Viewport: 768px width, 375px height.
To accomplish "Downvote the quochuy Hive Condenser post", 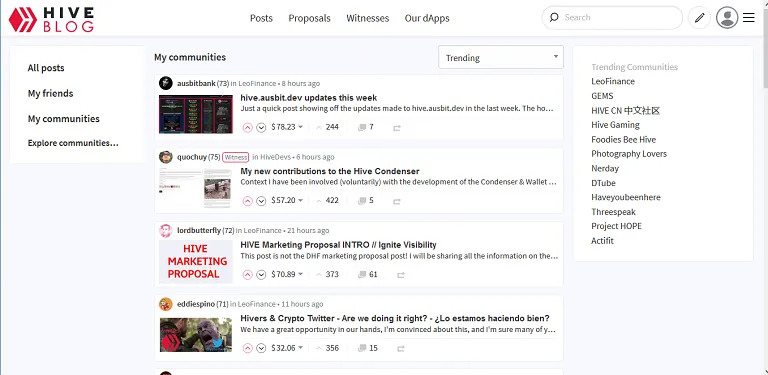I will tap(261, 201).
